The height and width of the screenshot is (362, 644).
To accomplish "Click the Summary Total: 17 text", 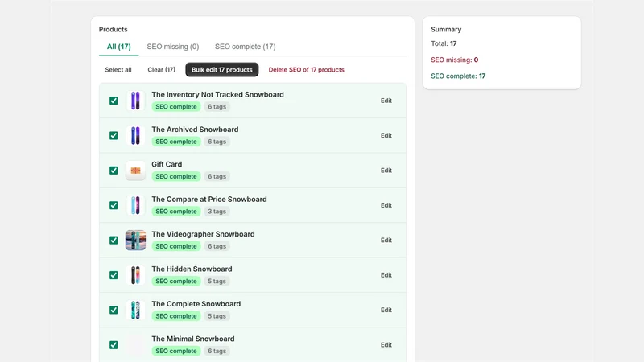I will coord(444,43).
